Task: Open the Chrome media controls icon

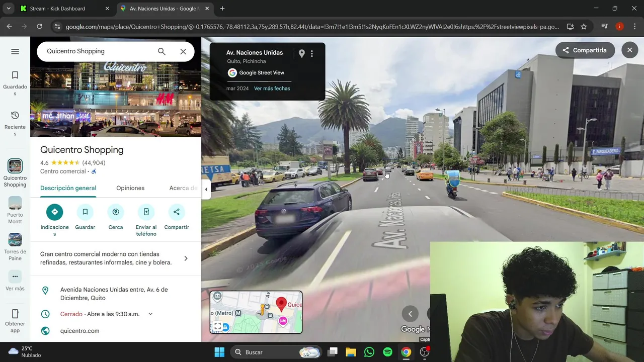Action: [x=605, y=27]
